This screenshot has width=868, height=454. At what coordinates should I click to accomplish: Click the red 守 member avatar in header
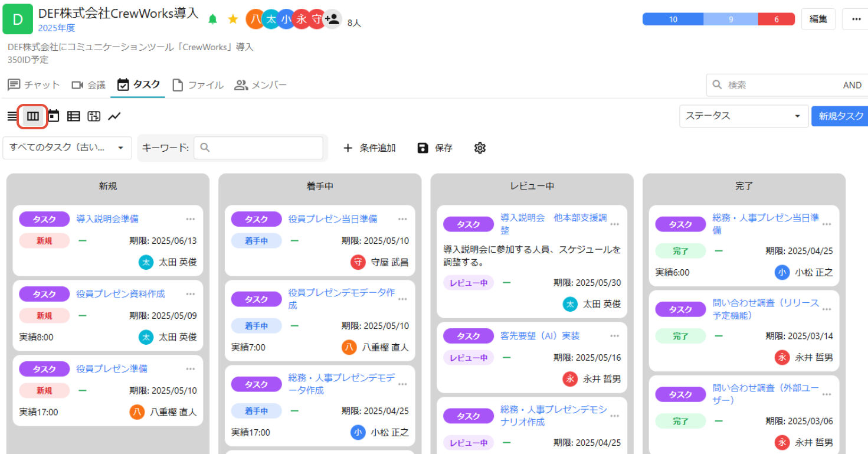316,19
